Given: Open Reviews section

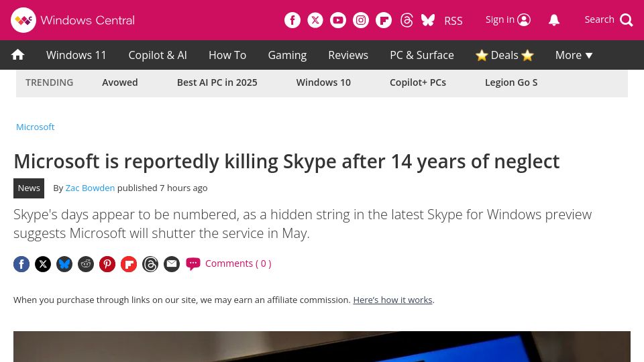Looking at the screenshot, I should (348, 55).
